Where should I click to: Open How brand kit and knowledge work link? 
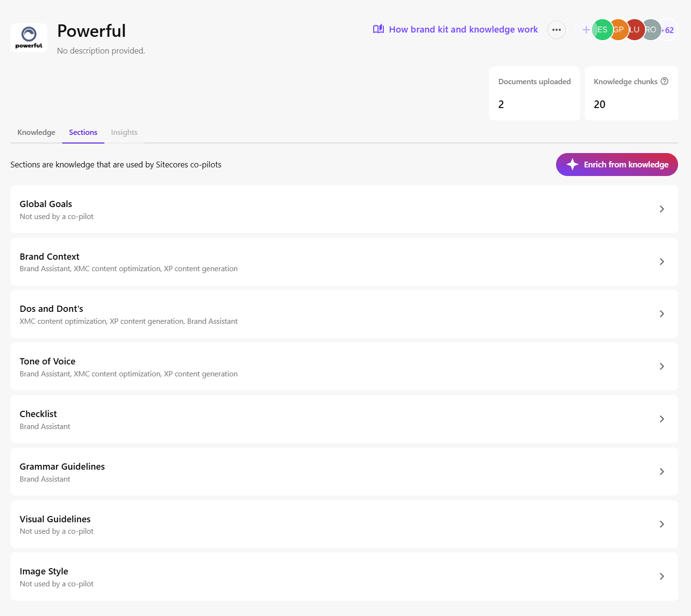coord(463,30)
